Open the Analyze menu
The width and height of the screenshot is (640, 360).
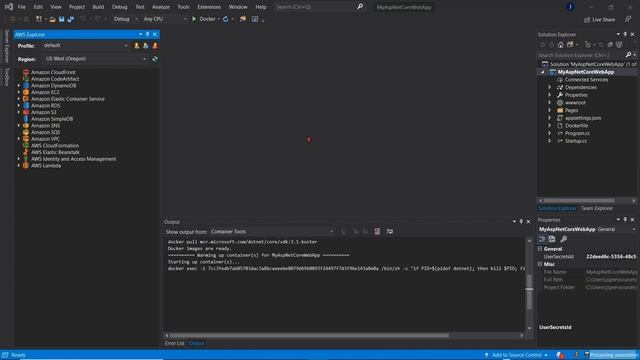[x=161, y=7]
